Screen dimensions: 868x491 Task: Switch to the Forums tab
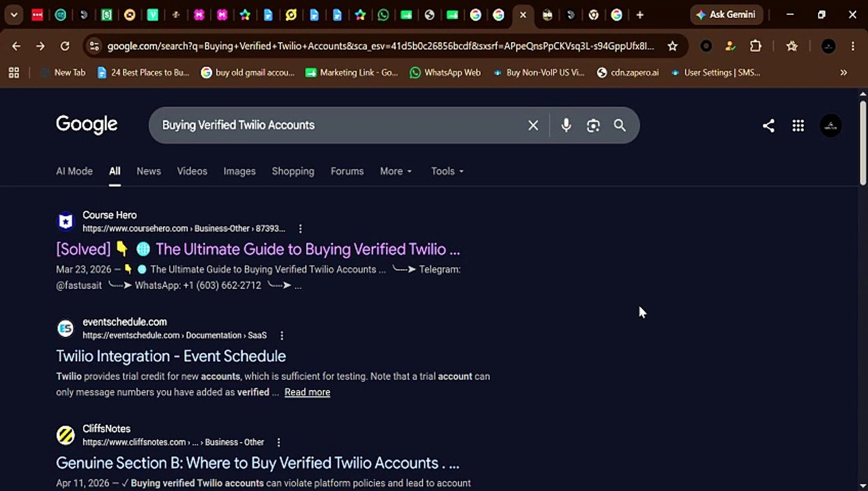click(347, 171)
